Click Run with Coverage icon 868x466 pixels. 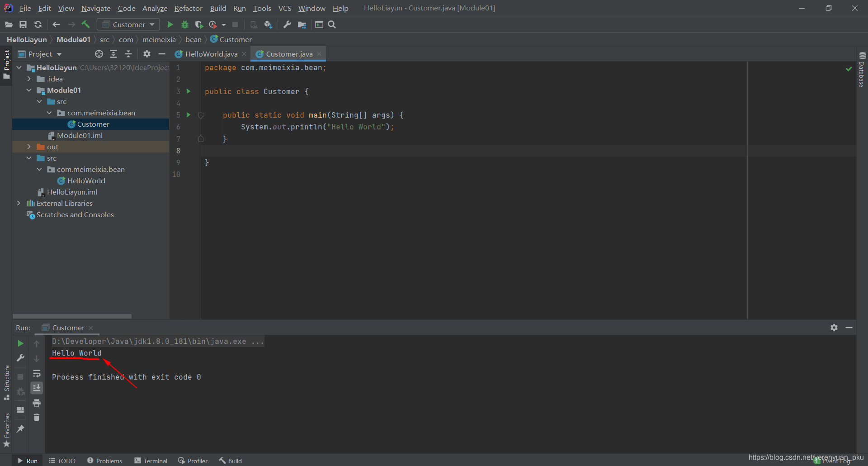click(199, 24)
